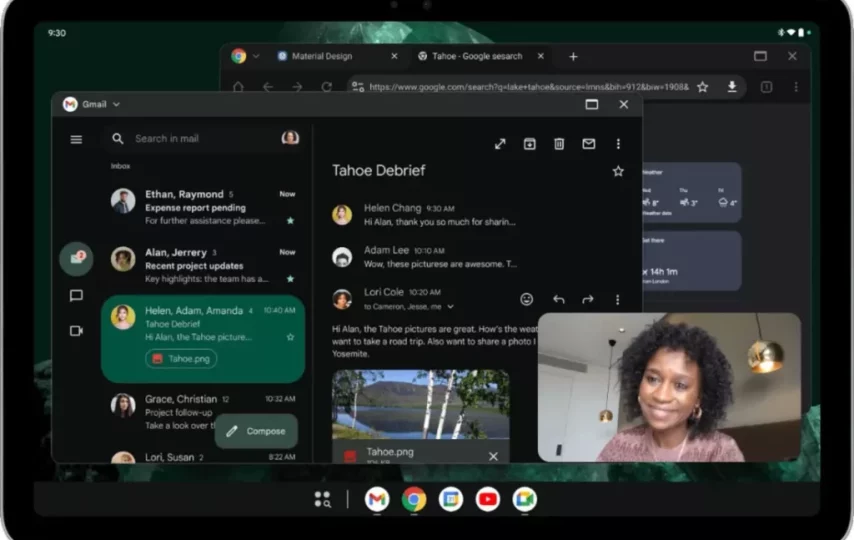Open the Gmail hamburger navigation menu
This screenshot has height=540, width=854.
pyautogui.click(x=76, y=139)
